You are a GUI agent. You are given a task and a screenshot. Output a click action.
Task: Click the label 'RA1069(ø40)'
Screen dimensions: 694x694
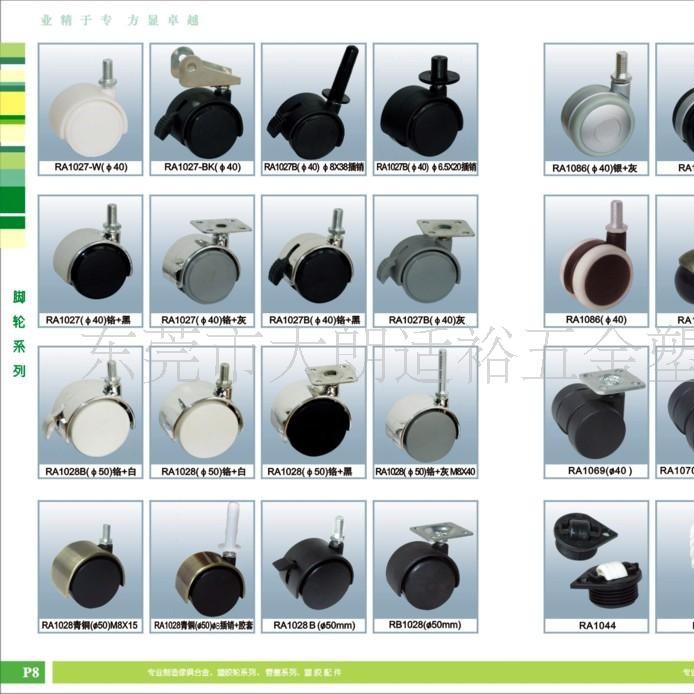pyautogui.click(x=600, y=471)
